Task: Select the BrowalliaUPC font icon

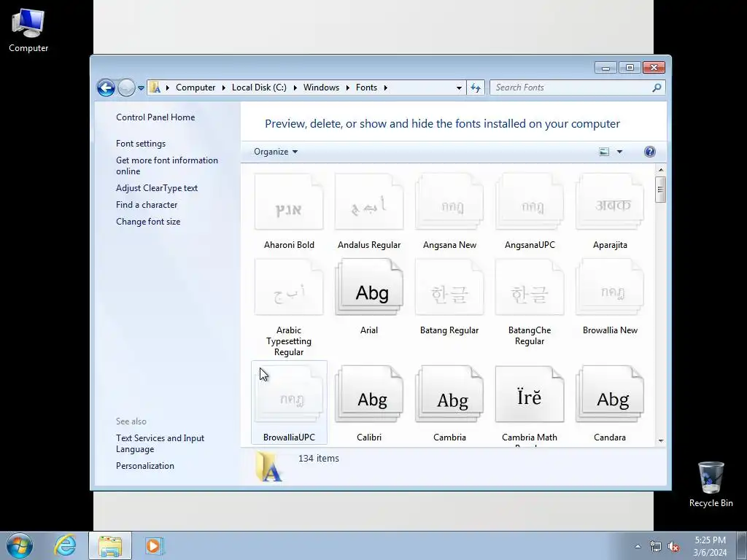Action: point(289,394)
